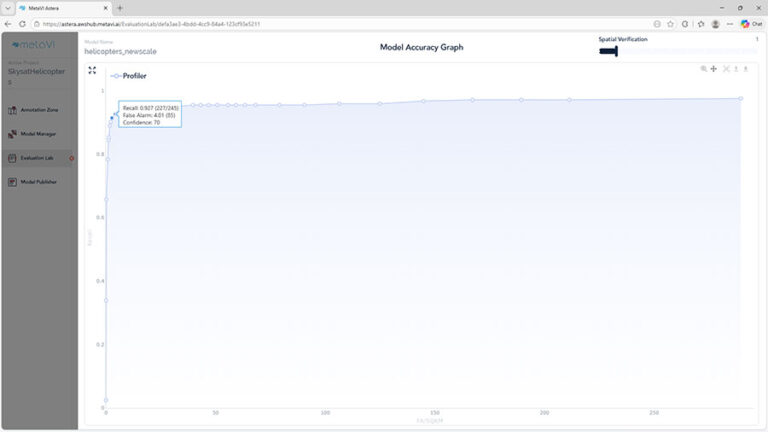This screenshot has width=768, height=432.
Task: Click the SkysatHelicopters project name
Action: pos(36,76)
